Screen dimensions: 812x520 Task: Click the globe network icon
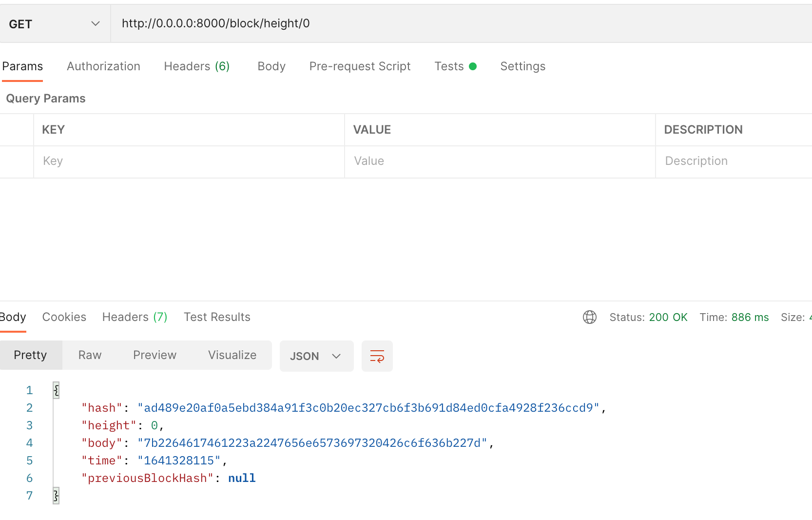pos(590,317)
